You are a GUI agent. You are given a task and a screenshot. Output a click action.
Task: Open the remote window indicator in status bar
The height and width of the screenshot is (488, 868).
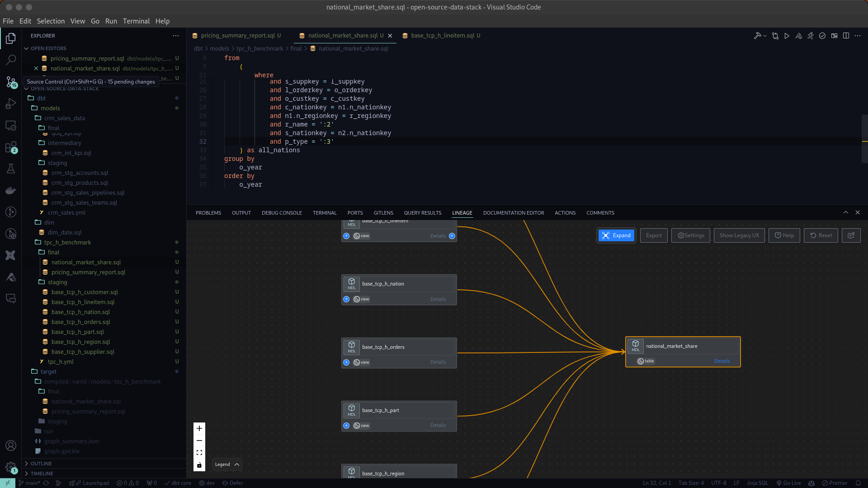[x=8, y=483]
